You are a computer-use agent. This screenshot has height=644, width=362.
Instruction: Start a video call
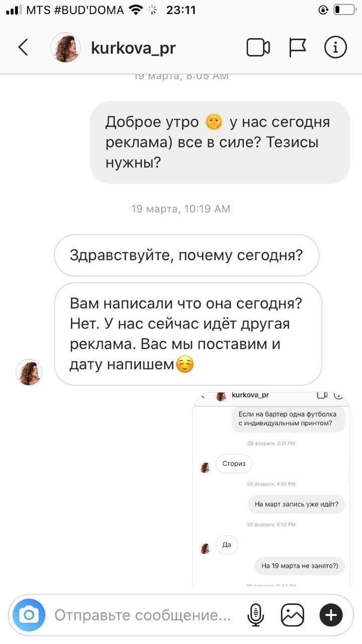point(258,48)
